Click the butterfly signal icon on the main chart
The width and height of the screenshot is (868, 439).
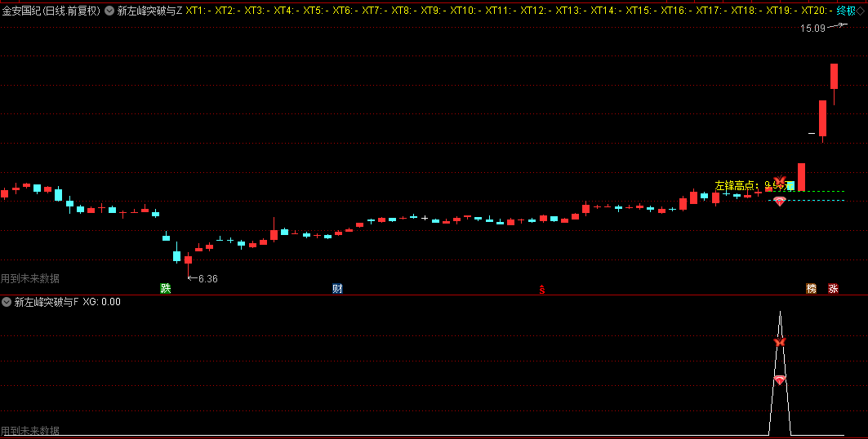point(780,181)
